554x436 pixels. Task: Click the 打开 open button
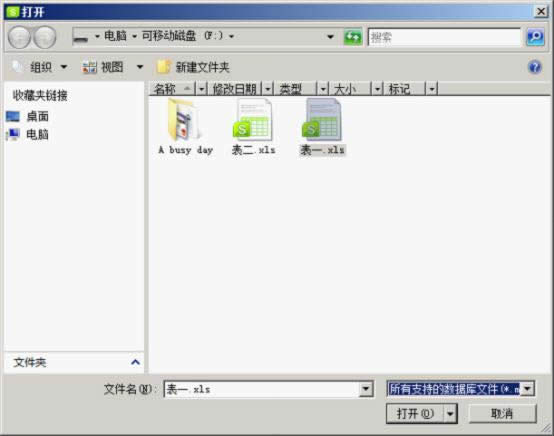click(416, 413)
